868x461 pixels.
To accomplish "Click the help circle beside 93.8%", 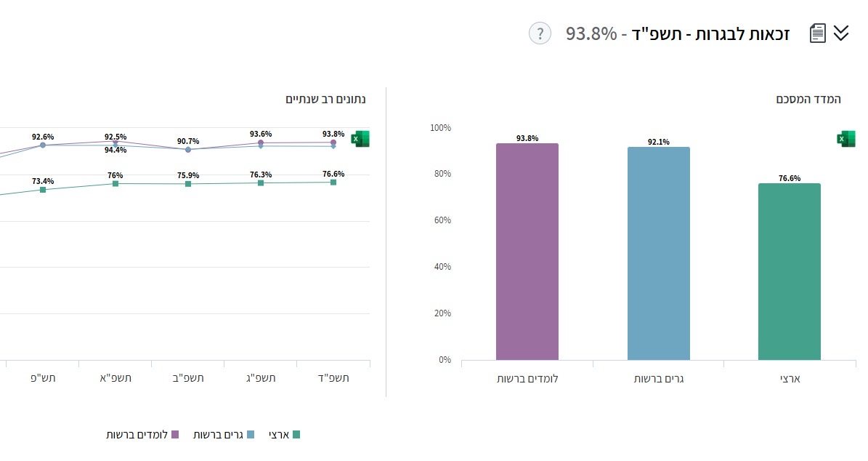I will [x=541, y=32].
